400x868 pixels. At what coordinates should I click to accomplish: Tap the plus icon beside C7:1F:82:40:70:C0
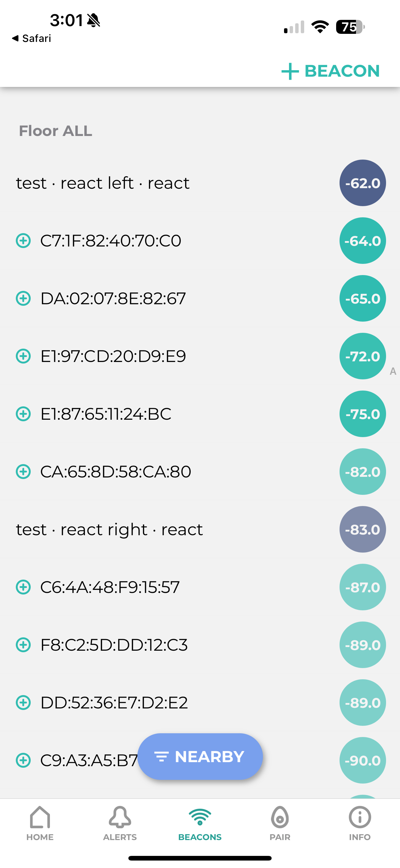pos(23,241)
